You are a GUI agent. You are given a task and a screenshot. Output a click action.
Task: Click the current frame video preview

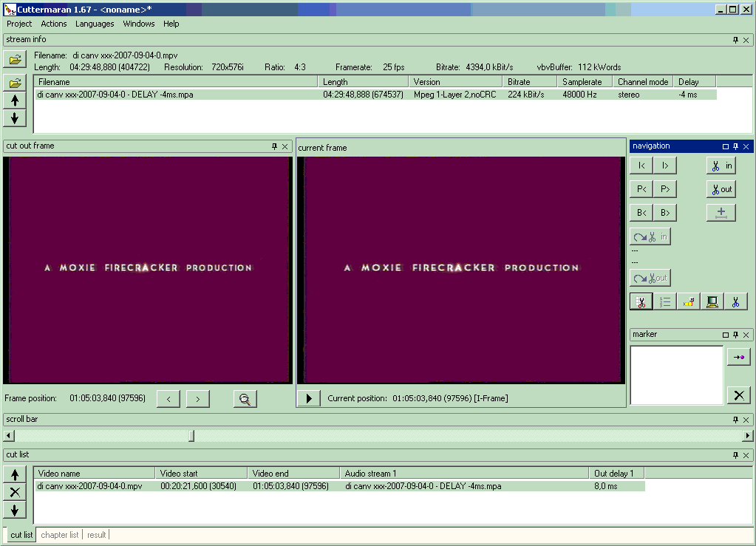(x=461, y=270)
